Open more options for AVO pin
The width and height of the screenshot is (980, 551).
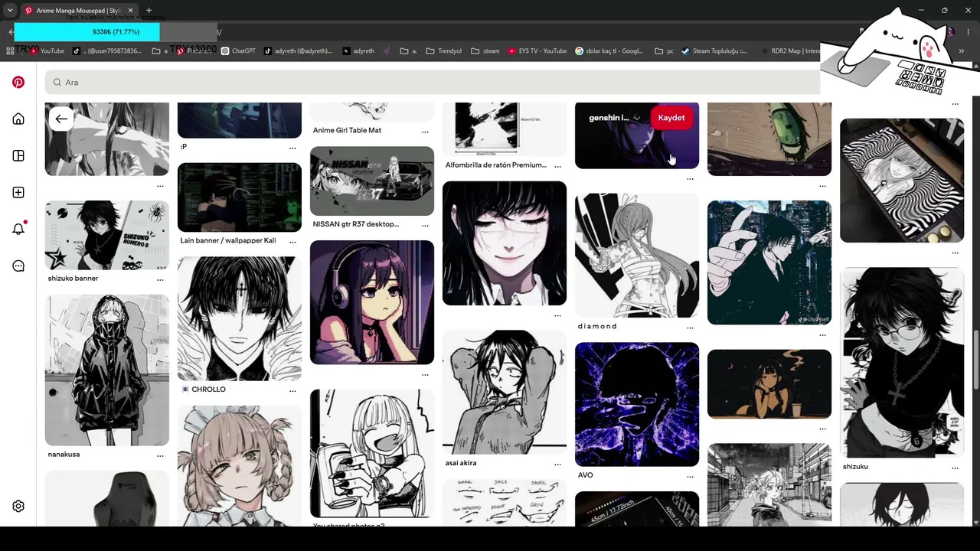[690, 476]
